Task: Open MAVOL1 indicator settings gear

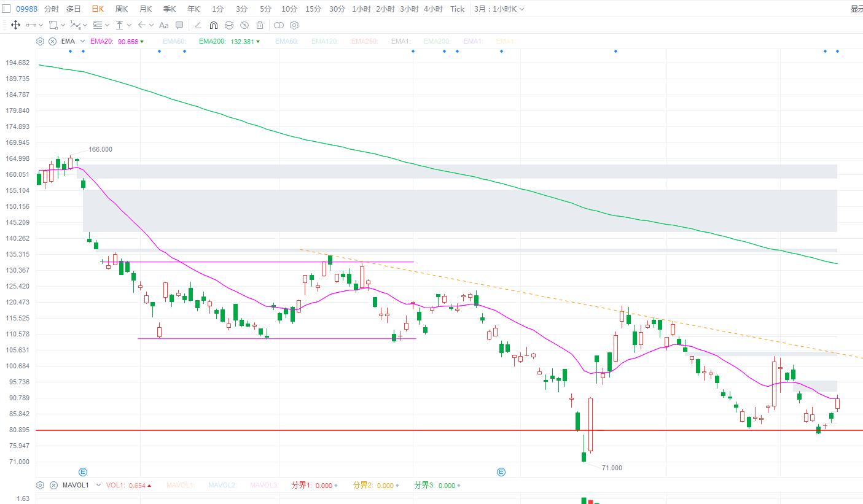Action: click(x=41, y=485)
